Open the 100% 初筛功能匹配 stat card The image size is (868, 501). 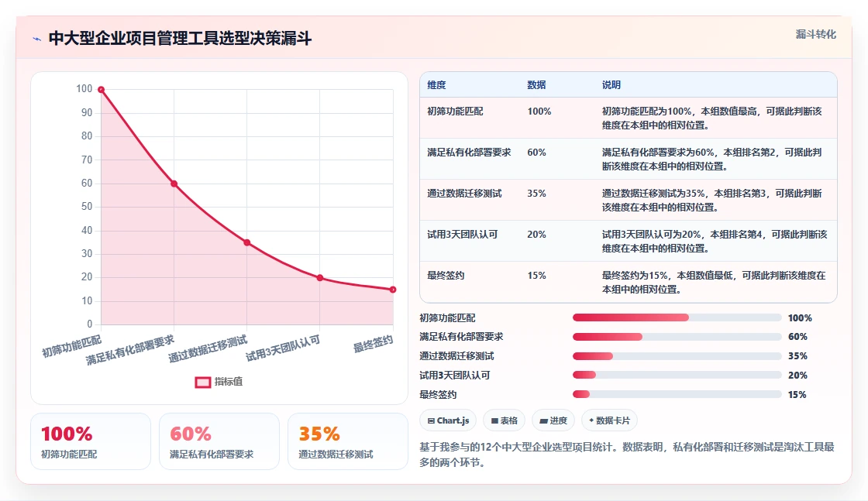(91, 441)
